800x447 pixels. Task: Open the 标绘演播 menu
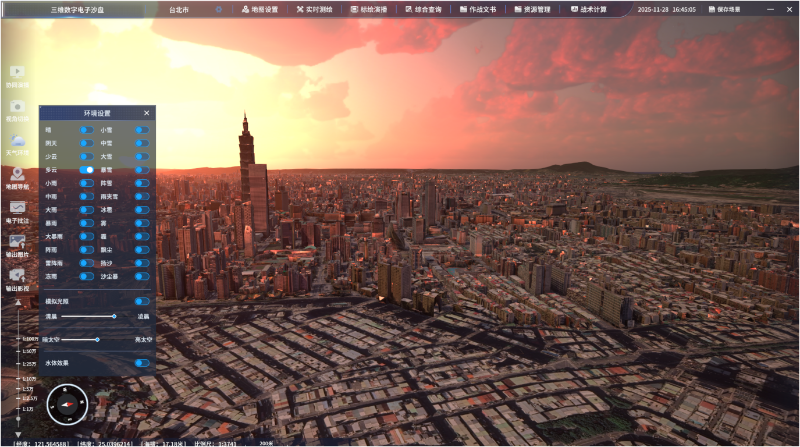point(369,9)
